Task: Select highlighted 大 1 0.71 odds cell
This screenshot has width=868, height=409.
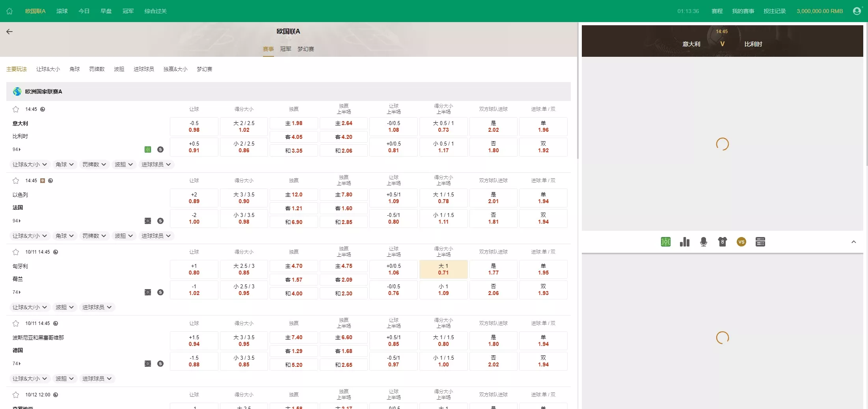Action: tap(443, 269)
